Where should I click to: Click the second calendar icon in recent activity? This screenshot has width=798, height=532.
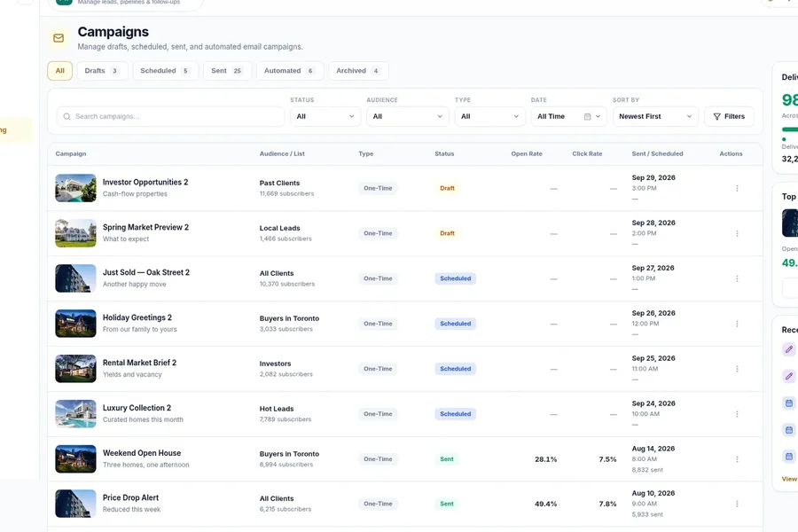point(789,430)
